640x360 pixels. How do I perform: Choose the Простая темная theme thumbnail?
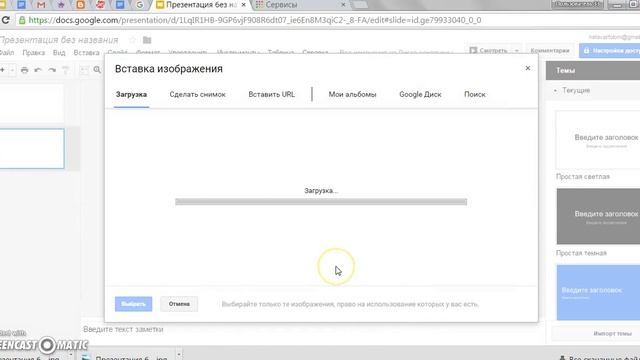[598, 216]
